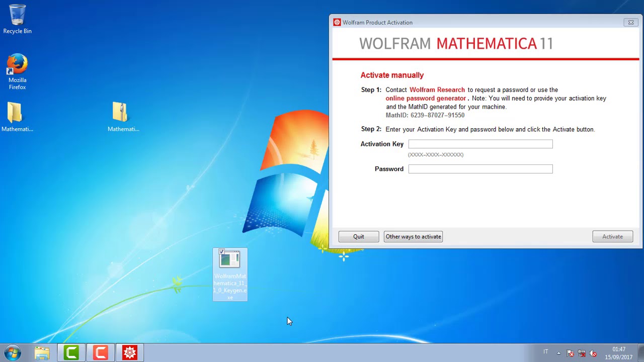
Task: Click Other ways to activate button
Action: (413, 236)
